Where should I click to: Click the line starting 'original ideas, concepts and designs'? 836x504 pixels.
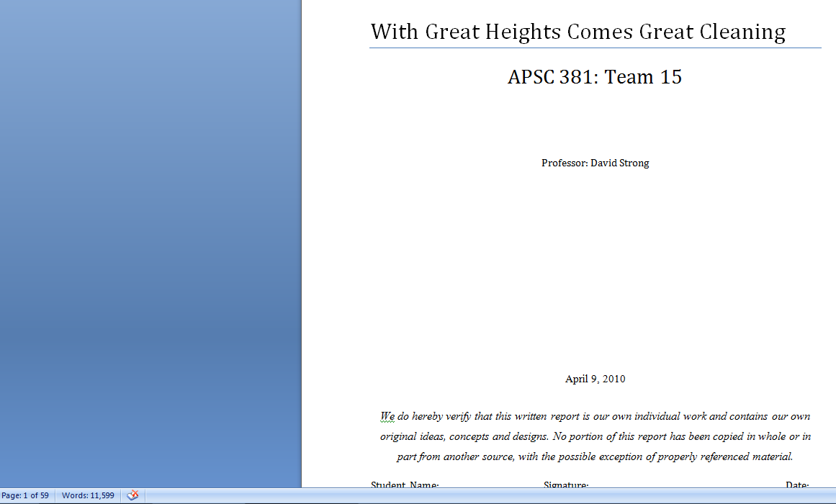595,437
